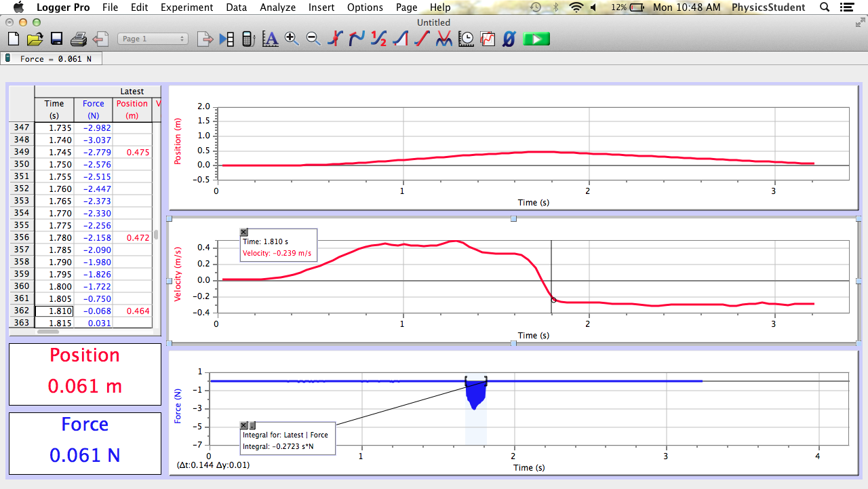Viewport: 868px width, 489px height.
Task: Click the Zoom In magnifier icon
Action: click(291, 39)
